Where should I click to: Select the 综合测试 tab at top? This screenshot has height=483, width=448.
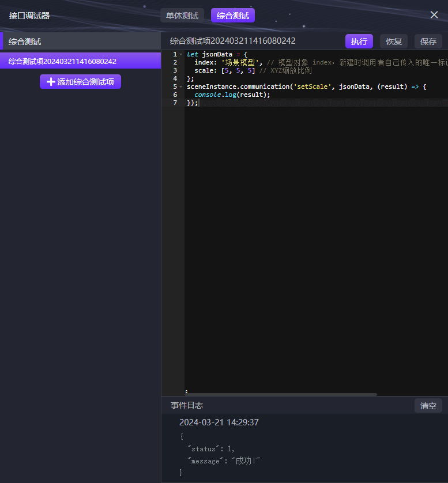[233, 16]
